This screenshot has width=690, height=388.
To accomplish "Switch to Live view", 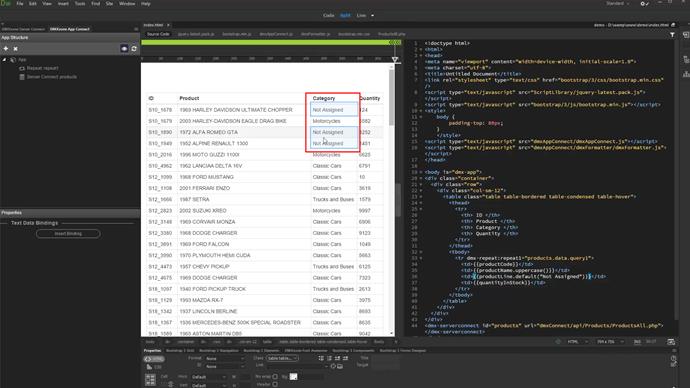I will click(x=361, y=15).
